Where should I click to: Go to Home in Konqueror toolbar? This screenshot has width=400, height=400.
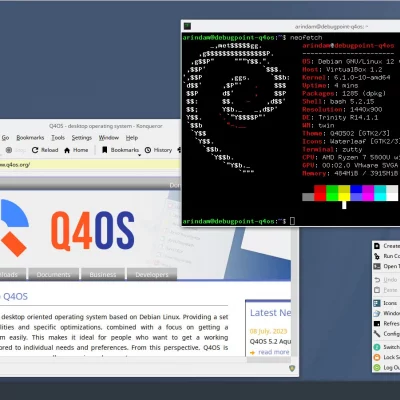(x=76, y=150)
